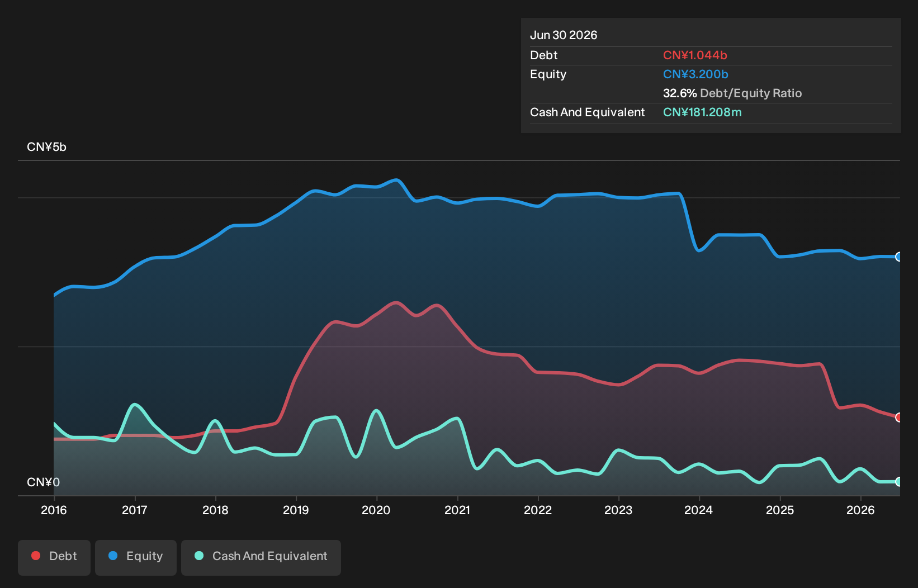Toggle the Equity series legend button
The height and width of the screenshot is (588, 918).
pyautogui.click(x=136, y=557)
